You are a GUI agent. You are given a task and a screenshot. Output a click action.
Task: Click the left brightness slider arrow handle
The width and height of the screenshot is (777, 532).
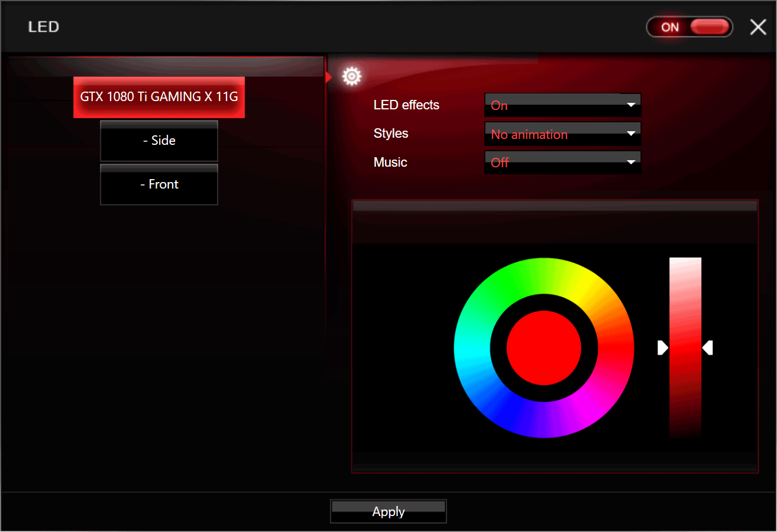point(663,348)
